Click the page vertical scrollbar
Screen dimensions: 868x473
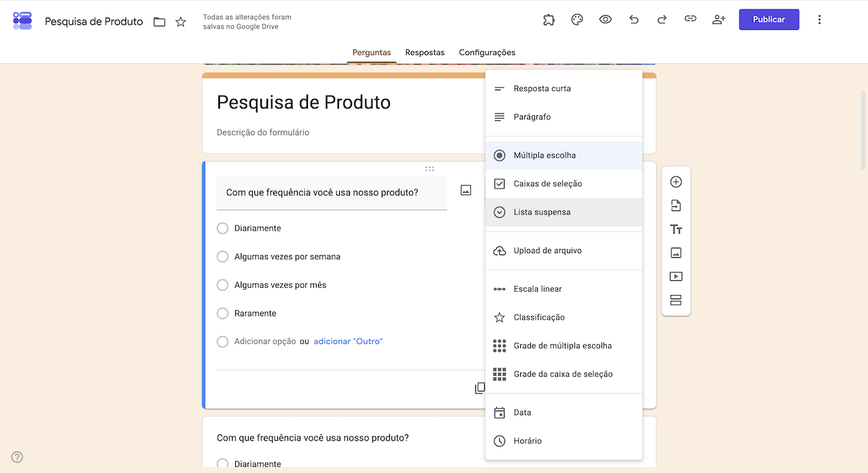(x=863, y=129)
